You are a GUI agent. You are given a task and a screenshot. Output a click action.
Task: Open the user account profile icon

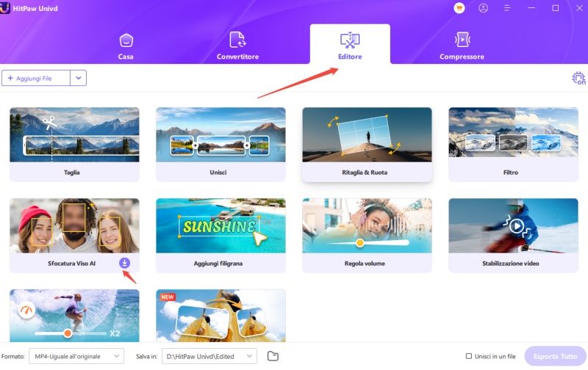tap(483, 8)
